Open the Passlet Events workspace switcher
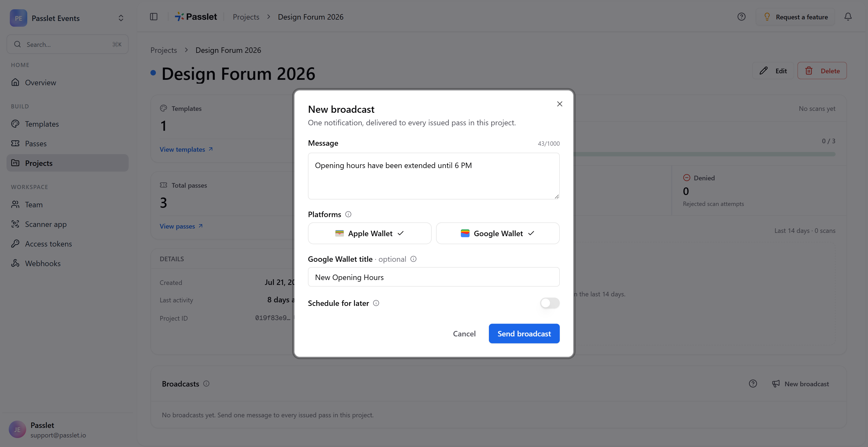The height and width of the screenshot is (447, 868). click(67, 18)
